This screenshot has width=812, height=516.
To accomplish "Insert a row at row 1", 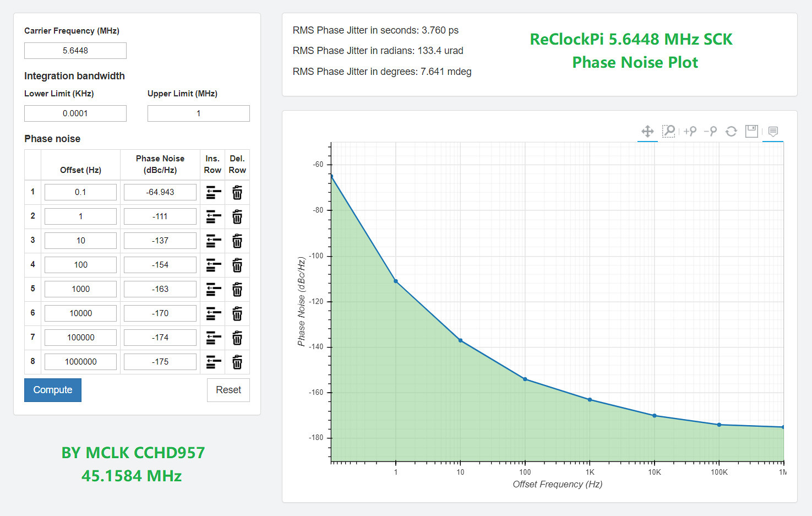I will click(213, 193).
